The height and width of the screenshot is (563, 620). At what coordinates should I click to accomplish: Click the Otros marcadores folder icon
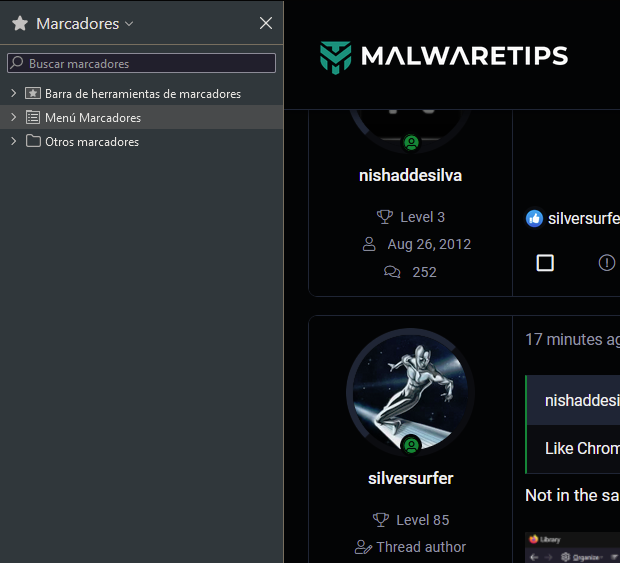coord(33,141)
